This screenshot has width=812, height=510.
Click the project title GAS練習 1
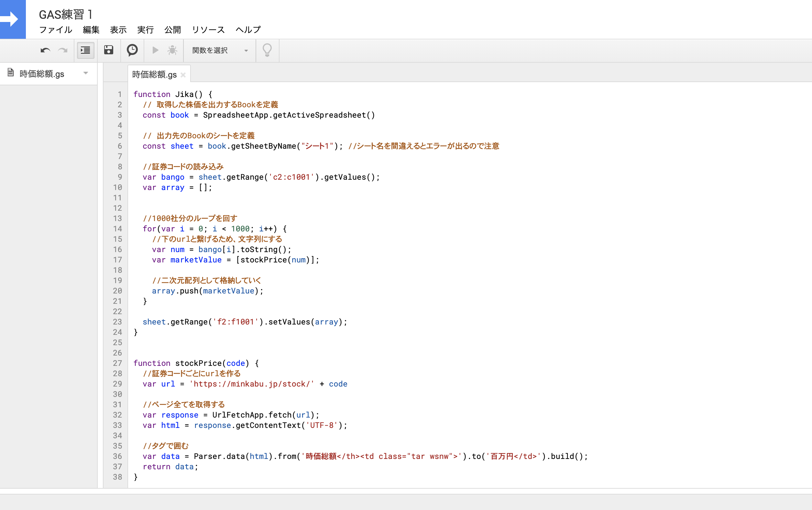66,15
